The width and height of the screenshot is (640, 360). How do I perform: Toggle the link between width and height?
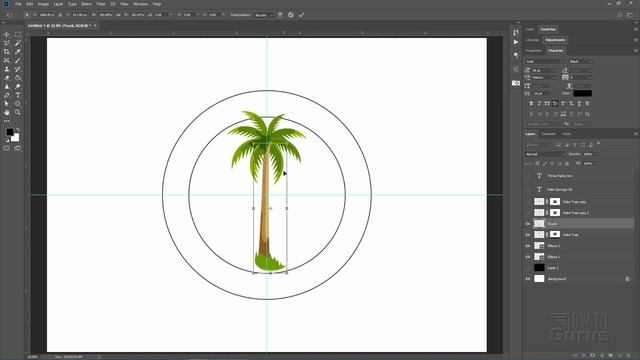[118, 15]
